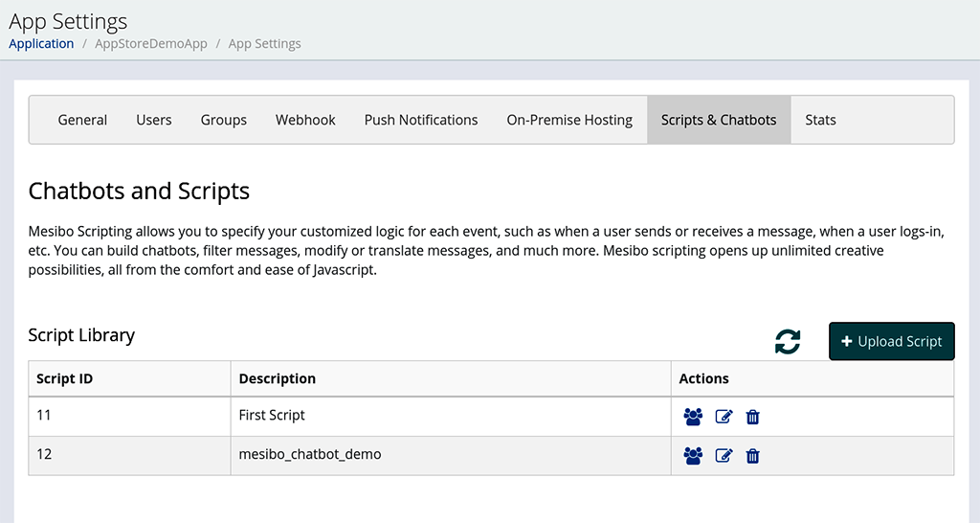This screenshot has width=980, height=523.
Task: Edit the First Script entry
Action: coord(724,417)
